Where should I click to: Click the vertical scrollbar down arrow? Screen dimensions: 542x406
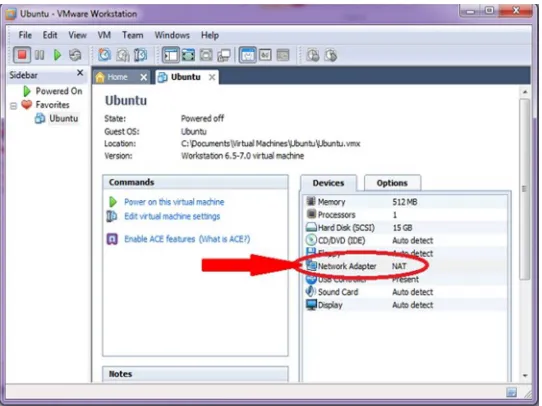pos(525,375)
